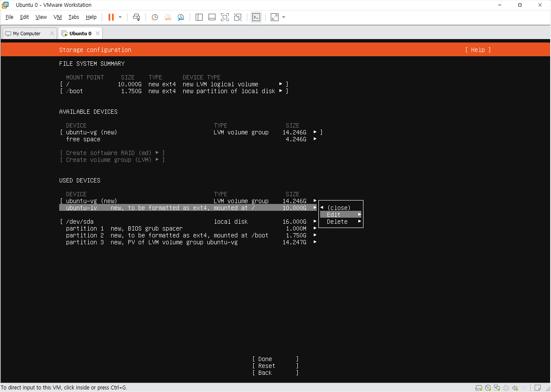Select the / mount point row

(x=174, y=84)
